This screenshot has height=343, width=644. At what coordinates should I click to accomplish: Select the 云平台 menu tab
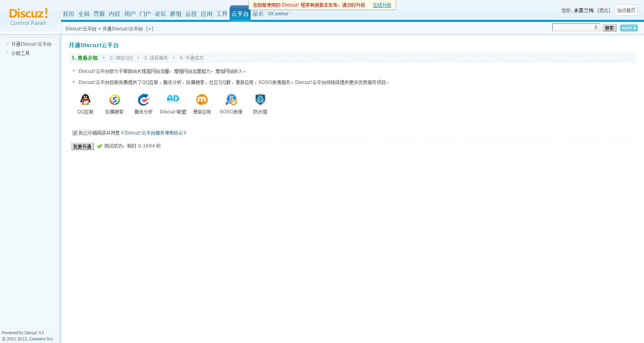[x=240, y=14]
